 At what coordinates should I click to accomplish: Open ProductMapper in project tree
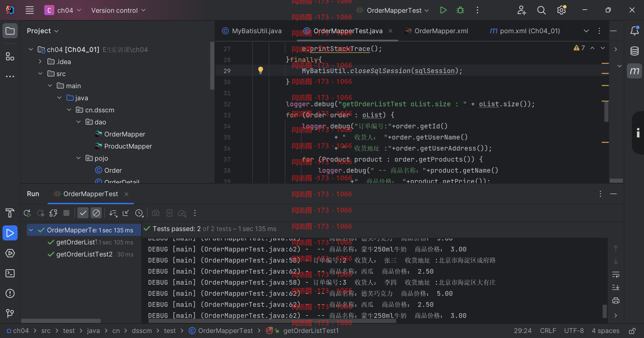[128, 146]
